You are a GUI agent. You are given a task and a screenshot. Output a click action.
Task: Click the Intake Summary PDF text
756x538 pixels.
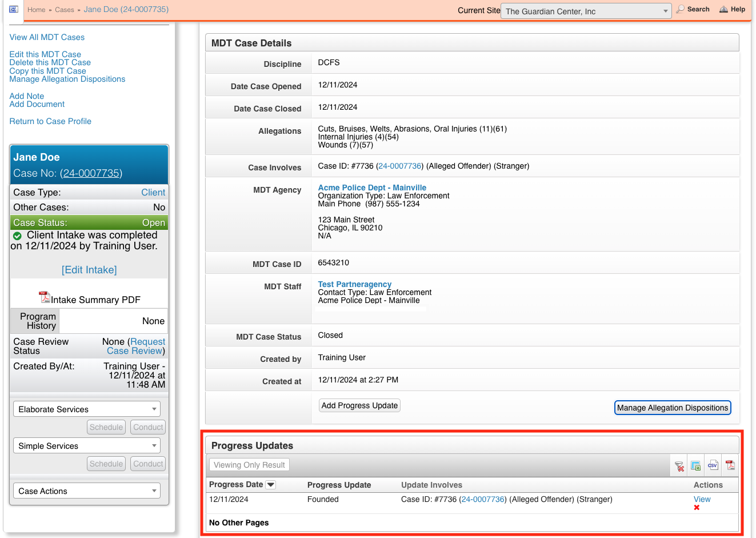(x=95, y=300)
